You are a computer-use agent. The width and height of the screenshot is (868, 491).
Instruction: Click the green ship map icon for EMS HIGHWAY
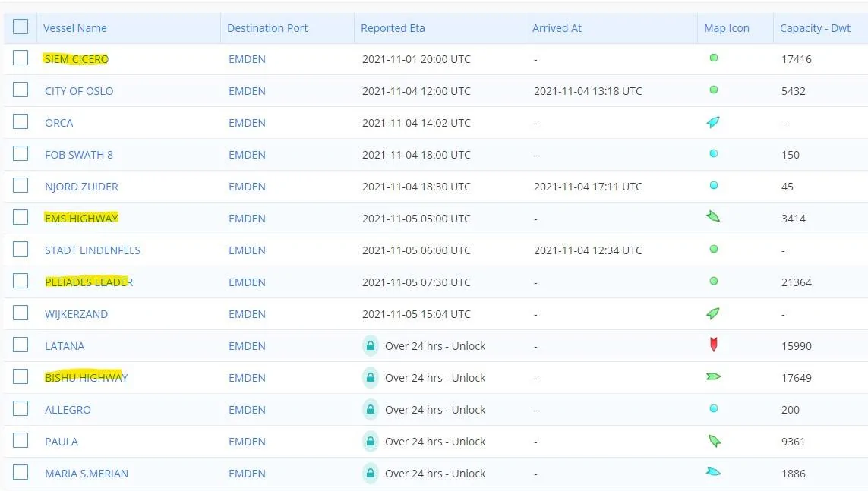[x=713, y=217]
